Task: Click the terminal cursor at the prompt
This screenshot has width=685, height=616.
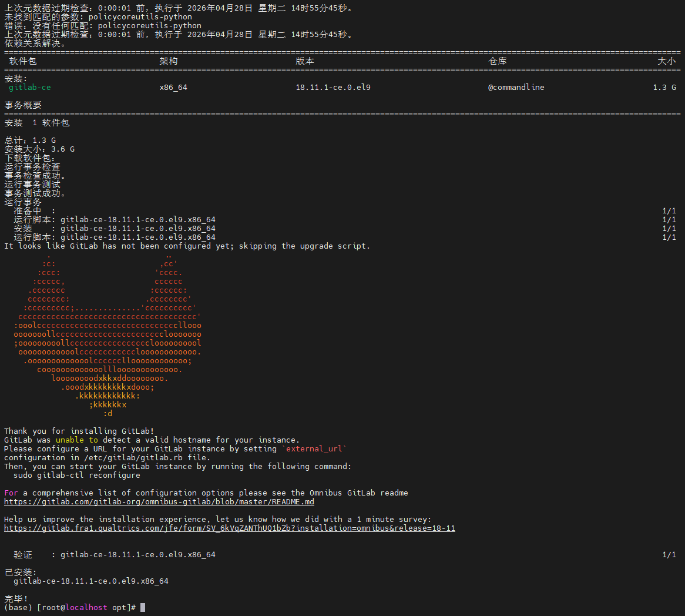Action: point(143,608)
